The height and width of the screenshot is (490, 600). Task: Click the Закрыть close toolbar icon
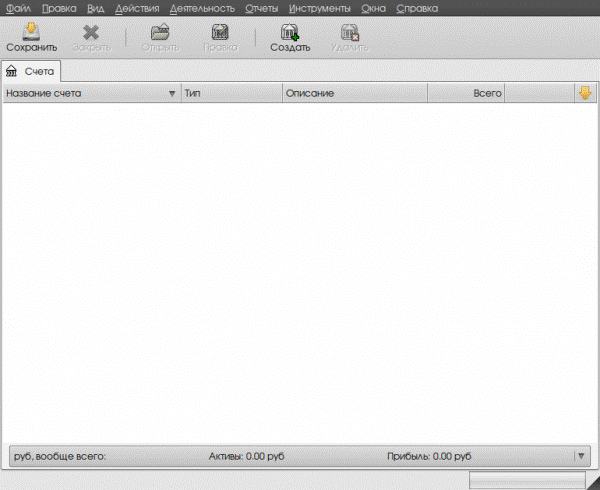click(x=91, y=33)
